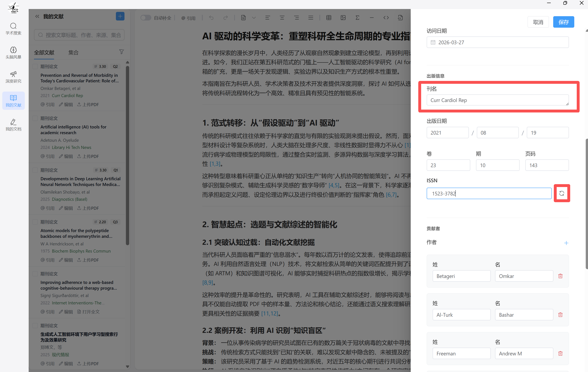Collapse the 我的文献 sidebar with the chevron
The height and width of the screenshot is (372, 588).
(x=37, y=16)
